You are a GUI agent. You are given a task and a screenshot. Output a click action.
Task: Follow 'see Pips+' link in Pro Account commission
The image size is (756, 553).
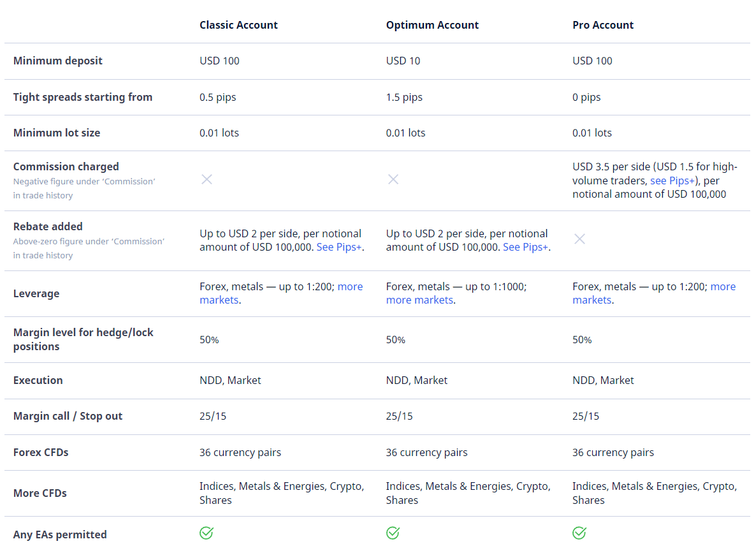672,181
